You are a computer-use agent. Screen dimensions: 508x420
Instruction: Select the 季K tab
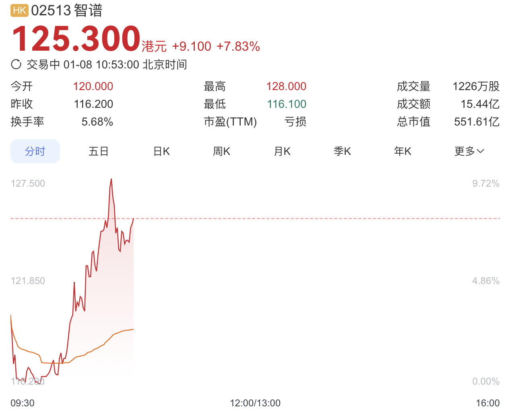342,151
